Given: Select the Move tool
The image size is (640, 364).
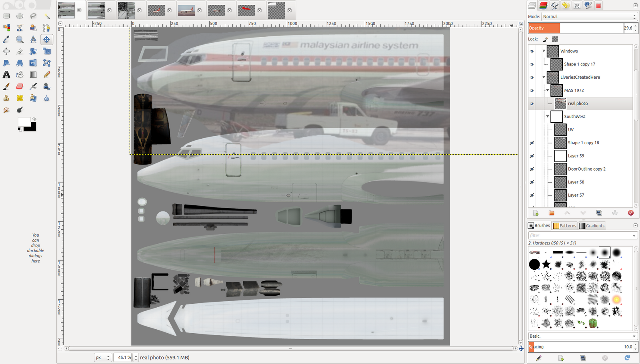Looking at the screenshot, I should [47, 39].
